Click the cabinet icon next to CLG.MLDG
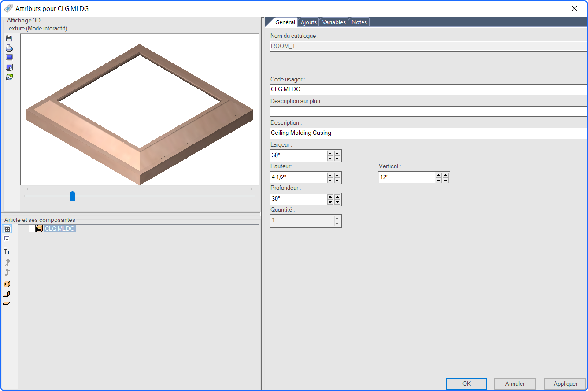 39,229
